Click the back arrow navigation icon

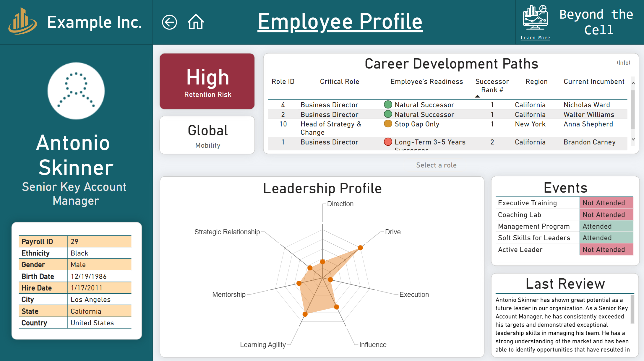click(169, 22)
